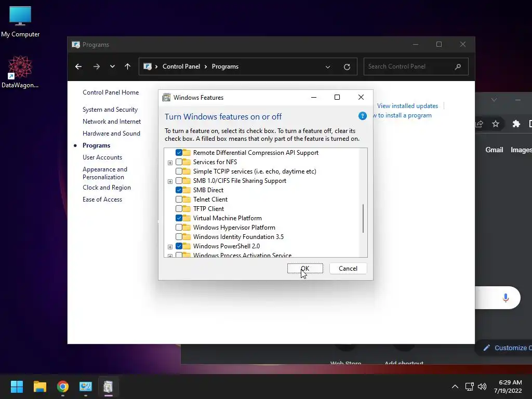Click the search magnifier icon in Control Panel
Image resolution: width=532 pixels, height=399 pixels.
coord(458,66)
